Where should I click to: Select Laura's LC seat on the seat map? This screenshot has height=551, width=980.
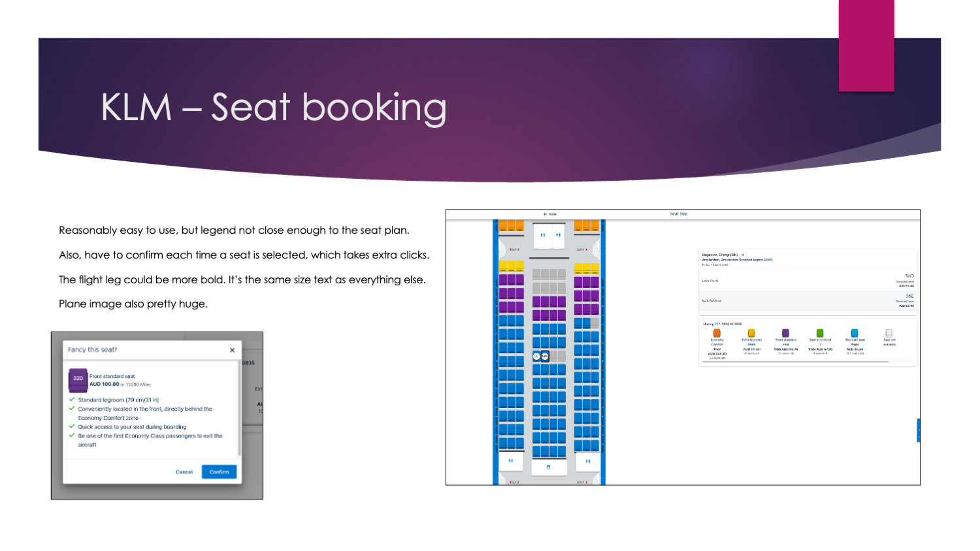pos(536,356)
